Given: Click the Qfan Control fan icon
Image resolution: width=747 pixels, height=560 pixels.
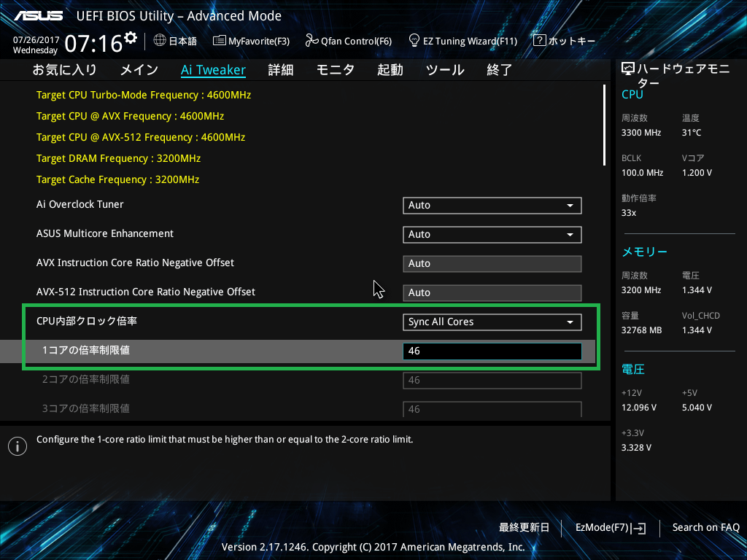Looking at the screenshot, I should click(311, 41).
